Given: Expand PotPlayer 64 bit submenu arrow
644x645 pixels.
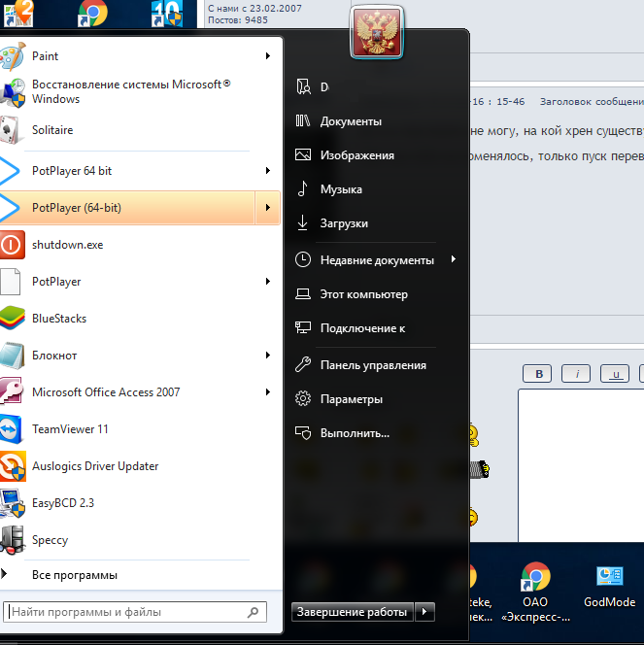Looking at the screenshot, I should (x=268, y=171).
